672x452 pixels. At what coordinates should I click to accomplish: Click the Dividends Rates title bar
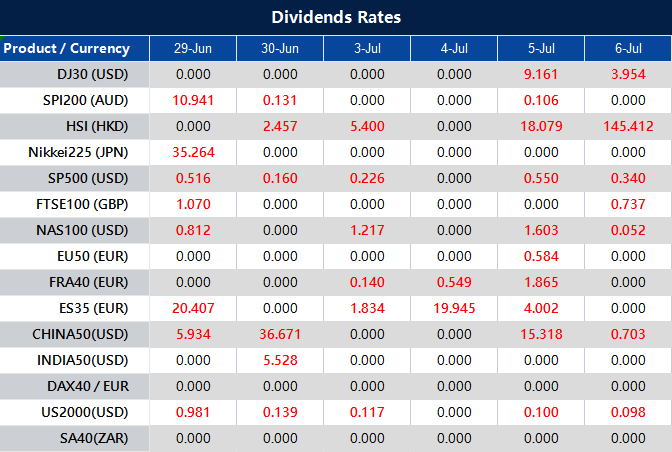[x=336, y=17]
